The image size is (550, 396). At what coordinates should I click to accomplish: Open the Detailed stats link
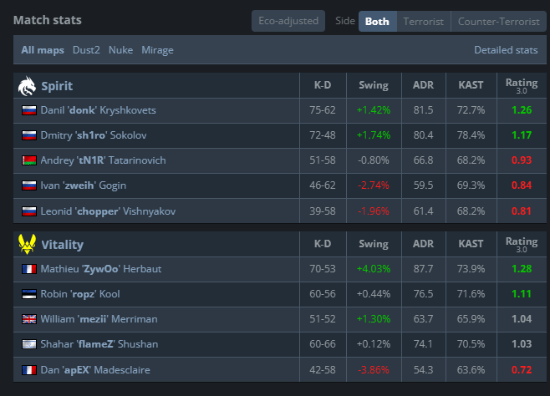506,50
